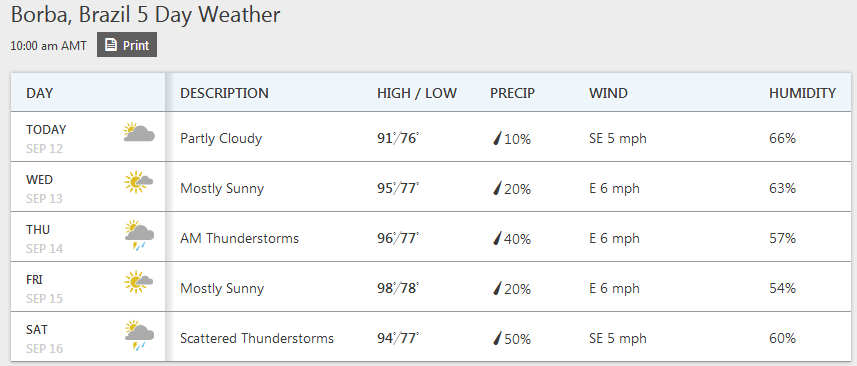
Task: Click the Print button
Action: 127,45
